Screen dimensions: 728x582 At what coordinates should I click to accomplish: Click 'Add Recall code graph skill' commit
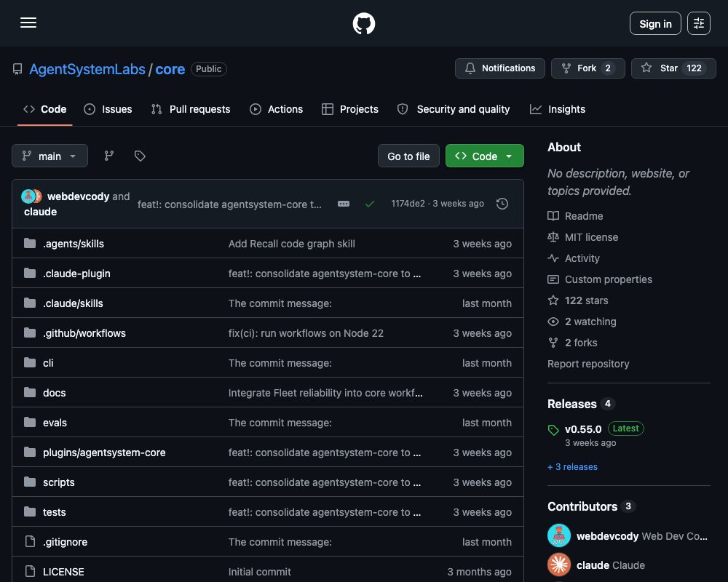pyautogui.click(x=292, y=244)
